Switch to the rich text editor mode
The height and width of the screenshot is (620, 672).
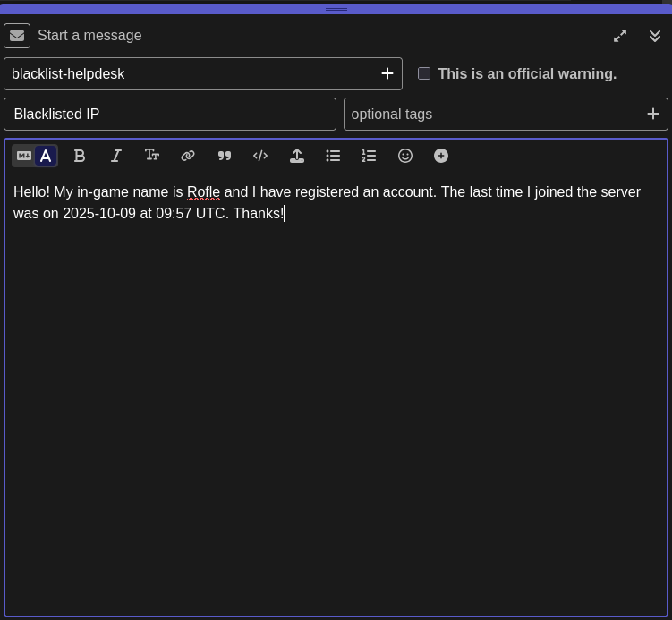coord(46,156)
